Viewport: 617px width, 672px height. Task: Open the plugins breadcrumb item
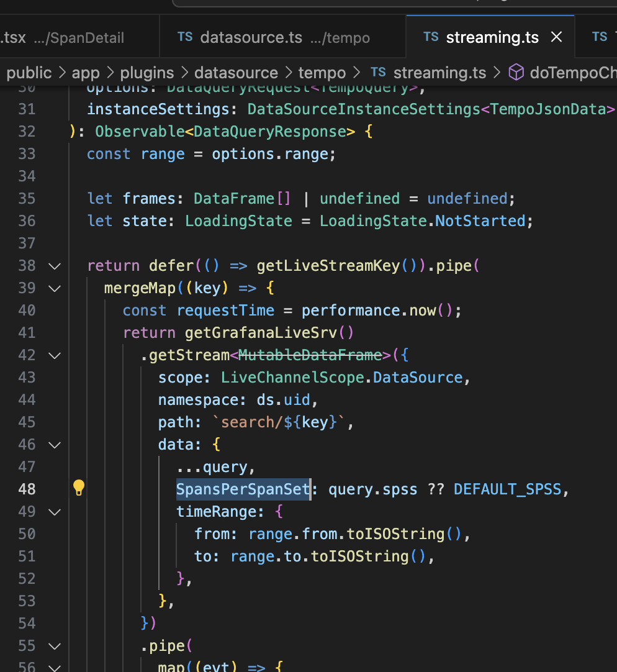pyautogui.click(x=146, y=73)
